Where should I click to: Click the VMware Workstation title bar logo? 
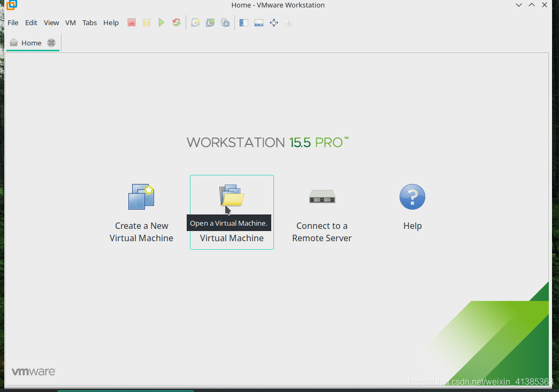tap(11, 5)
